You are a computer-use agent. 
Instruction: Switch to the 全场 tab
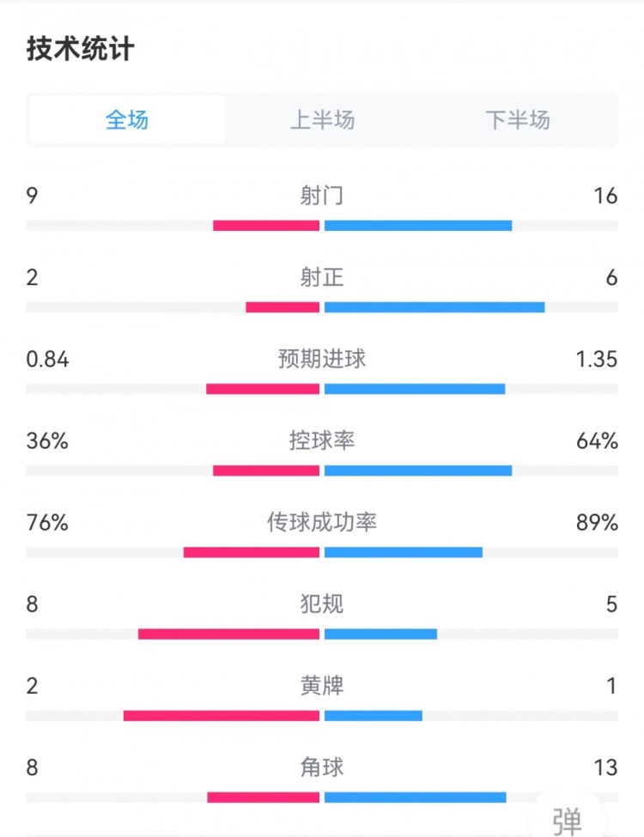coord(127,120)
